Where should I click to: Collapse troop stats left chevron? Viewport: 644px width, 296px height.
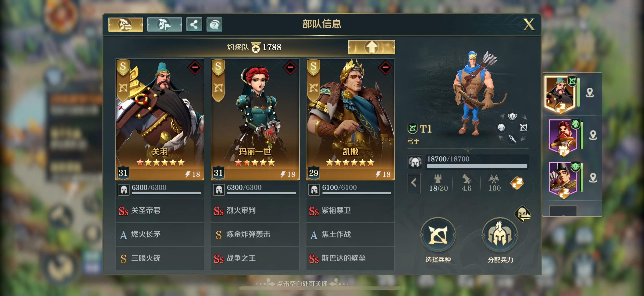coord(414,183)
